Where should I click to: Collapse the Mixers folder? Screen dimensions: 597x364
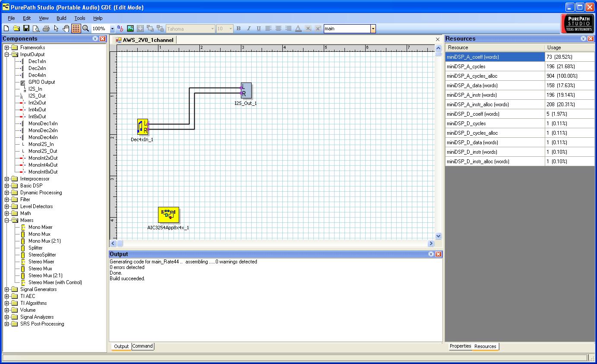click(7, 220)
